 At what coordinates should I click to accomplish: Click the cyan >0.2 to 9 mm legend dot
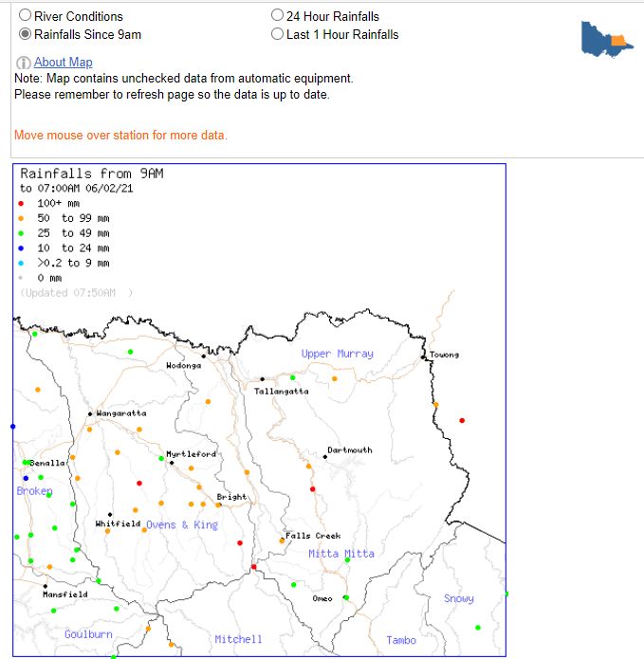point(21,263)
